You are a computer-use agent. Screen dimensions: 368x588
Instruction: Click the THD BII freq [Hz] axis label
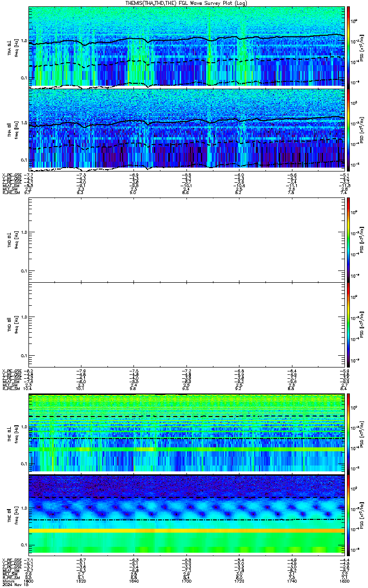click(x=17, y=324)
